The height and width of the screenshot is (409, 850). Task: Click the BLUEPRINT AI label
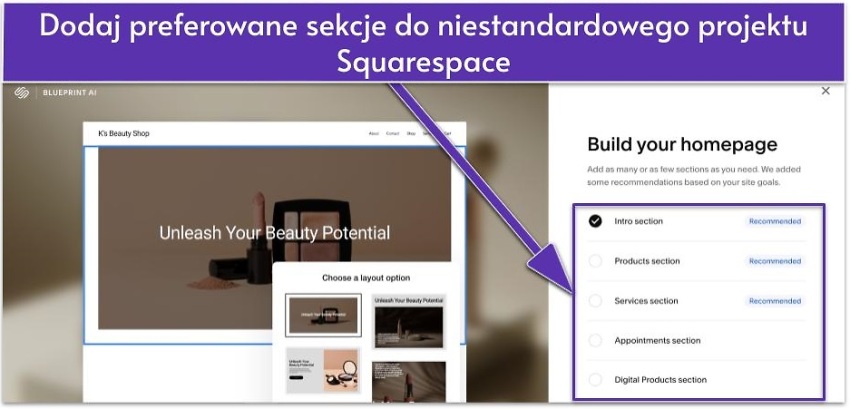point(69,93)
